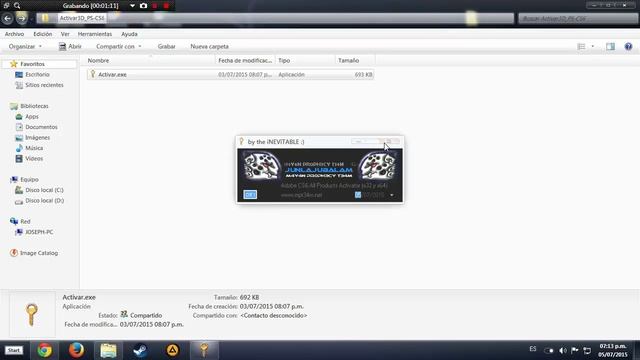
Task: Expand the Compartir con dropdown
Action: pos(118,47)
